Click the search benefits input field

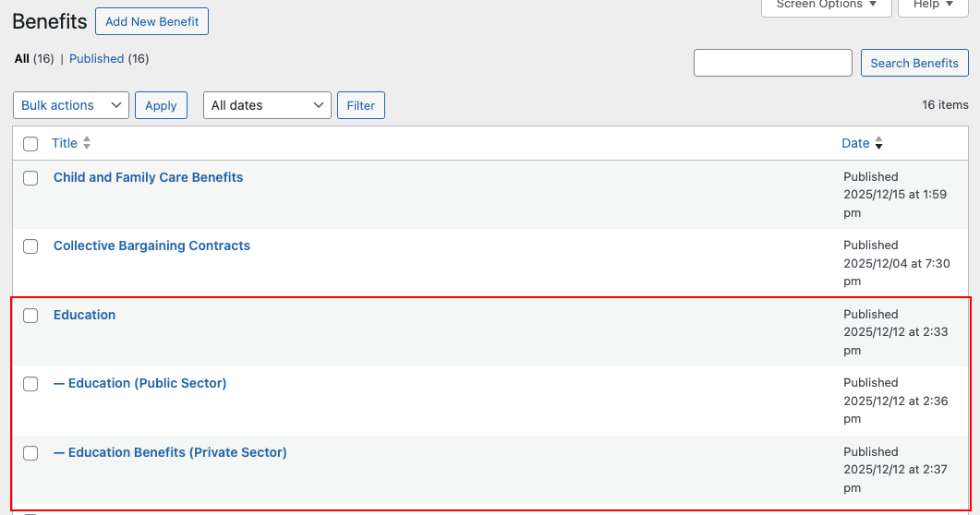click(x=772, y=63)
